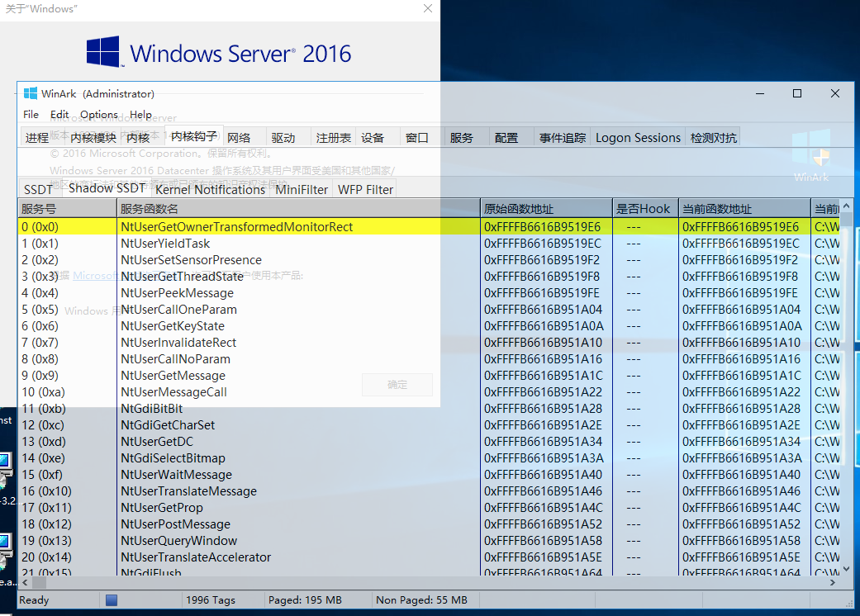860x616 pixels.
Task: Sort by the 当前函数地址 column header
Action: [745, 209]
